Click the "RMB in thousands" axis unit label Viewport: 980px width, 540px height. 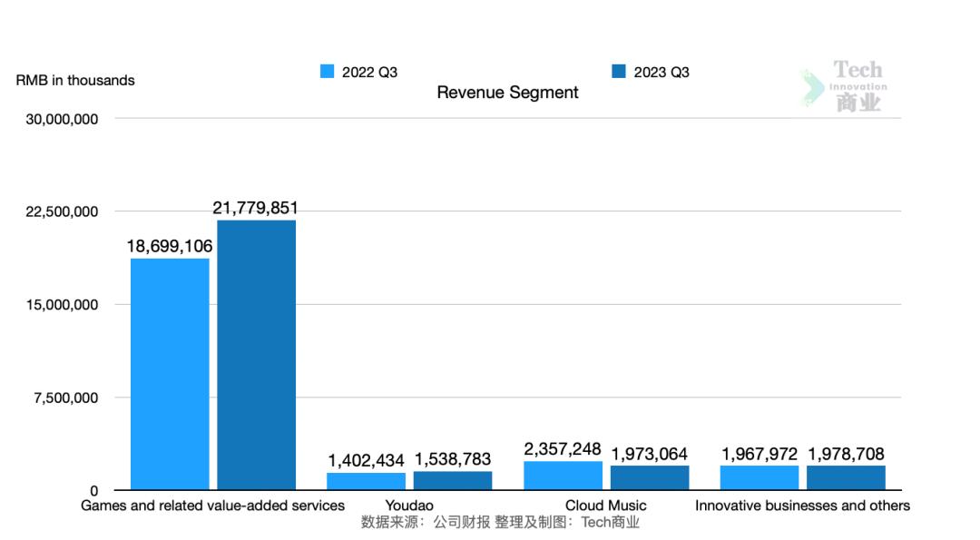[75, 80]
